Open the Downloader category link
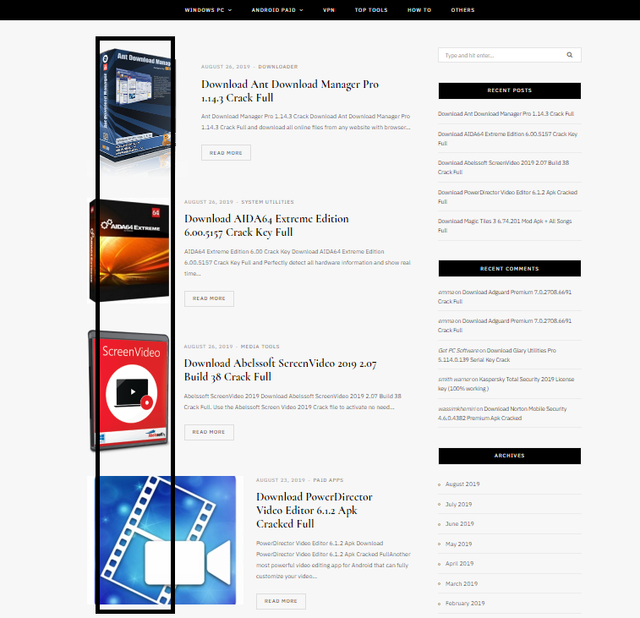Screen dimensions: 640x618 pos(278,67)
